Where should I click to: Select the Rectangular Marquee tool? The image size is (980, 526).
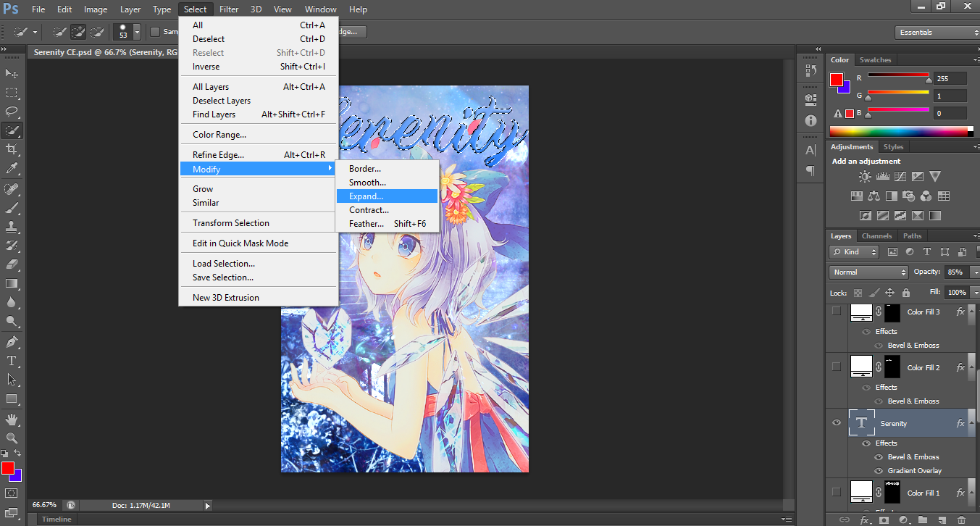tap(12, 93)
